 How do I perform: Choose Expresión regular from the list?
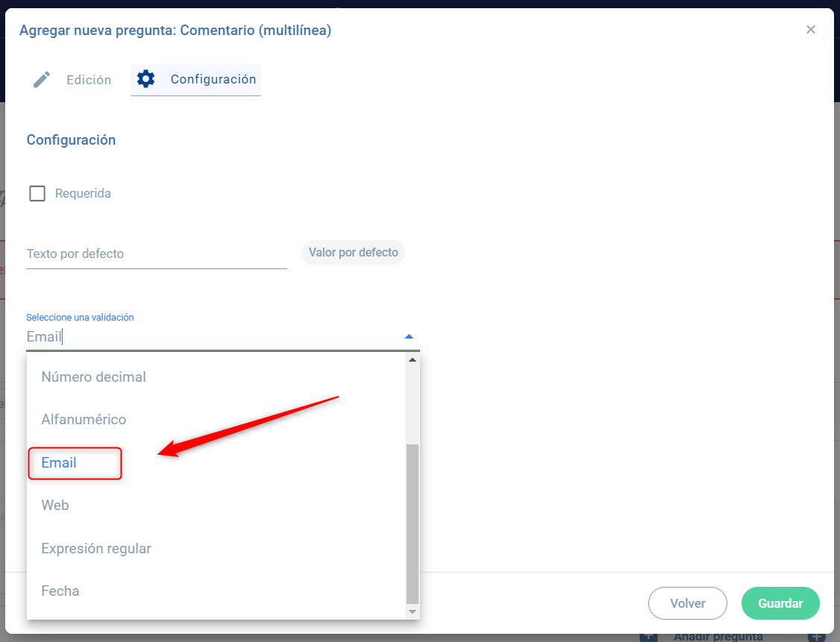click(96, 549)
